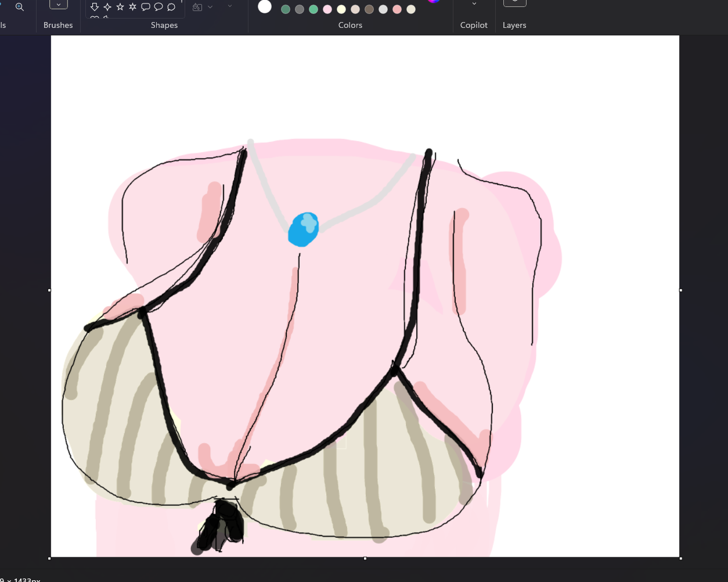Click the Shapes group label
Image resolution: width=728 pixels, height=582 pixels.
tap(164, 25)
